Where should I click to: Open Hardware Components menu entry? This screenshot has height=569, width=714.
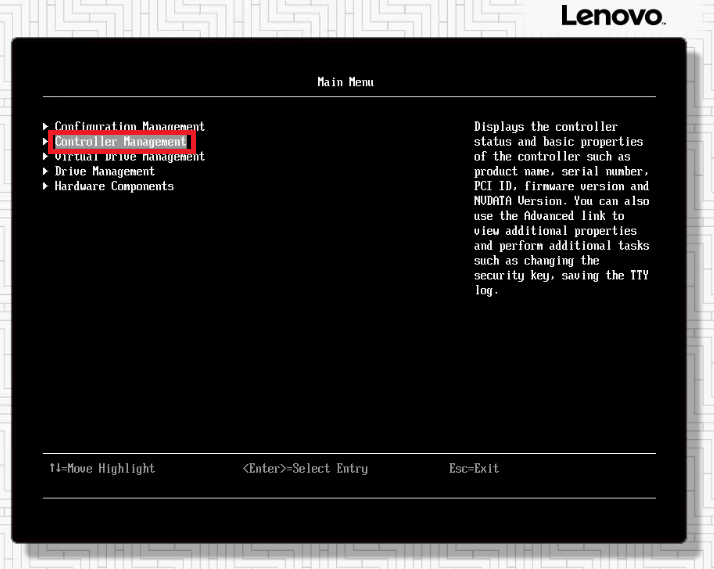[113, 186]
